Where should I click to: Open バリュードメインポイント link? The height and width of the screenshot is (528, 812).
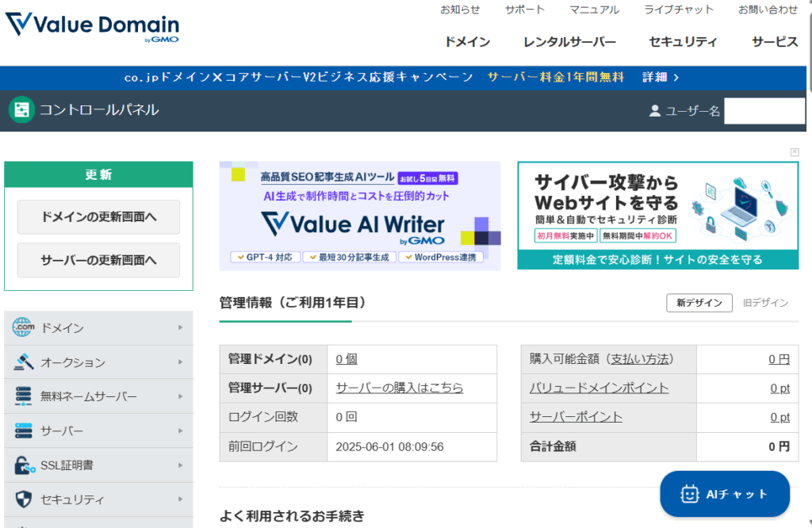(599, 388)
